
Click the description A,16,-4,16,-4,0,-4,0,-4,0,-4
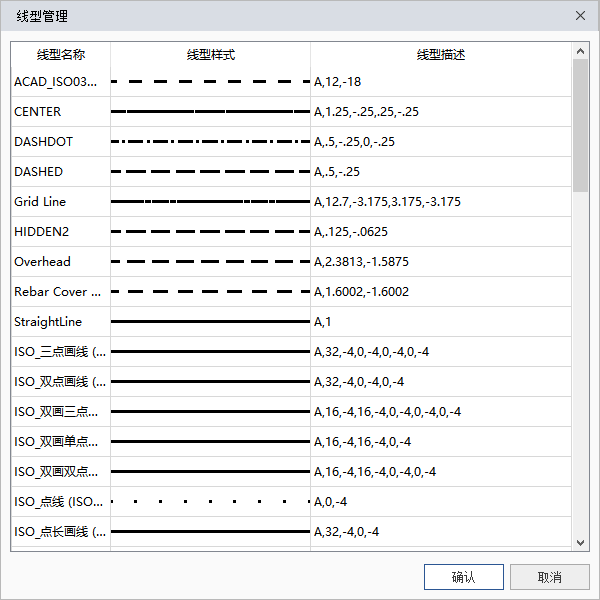pos(387,412)
